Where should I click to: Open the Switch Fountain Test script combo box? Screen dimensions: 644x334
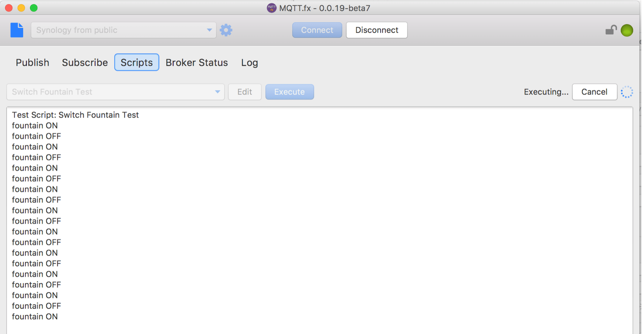coord(109,92)
